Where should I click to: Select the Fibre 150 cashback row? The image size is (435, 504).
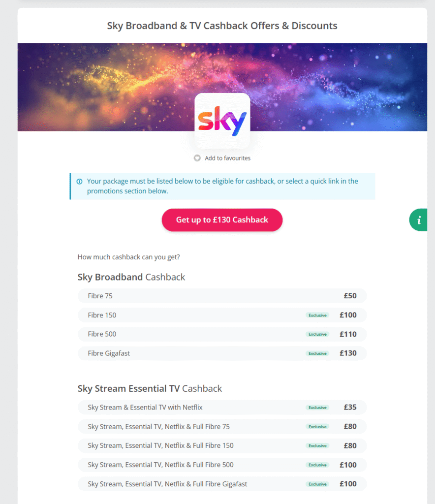coord(222,315)
